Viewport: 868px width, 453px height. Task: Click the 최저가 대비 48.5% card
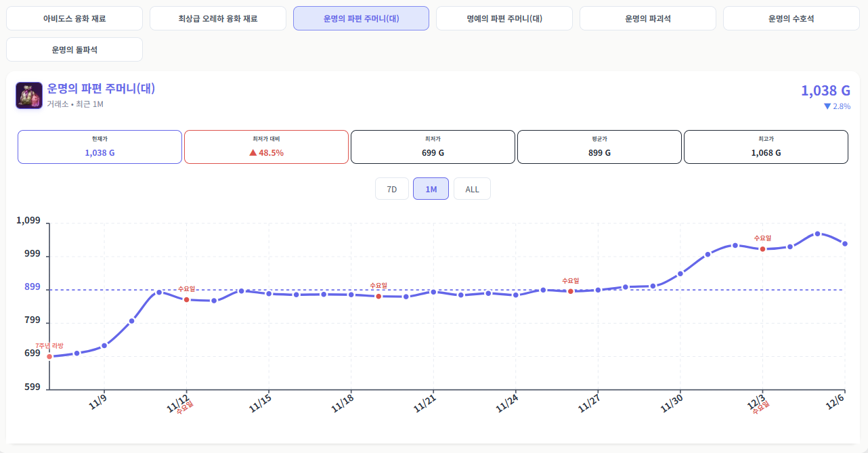click(266, 147)
